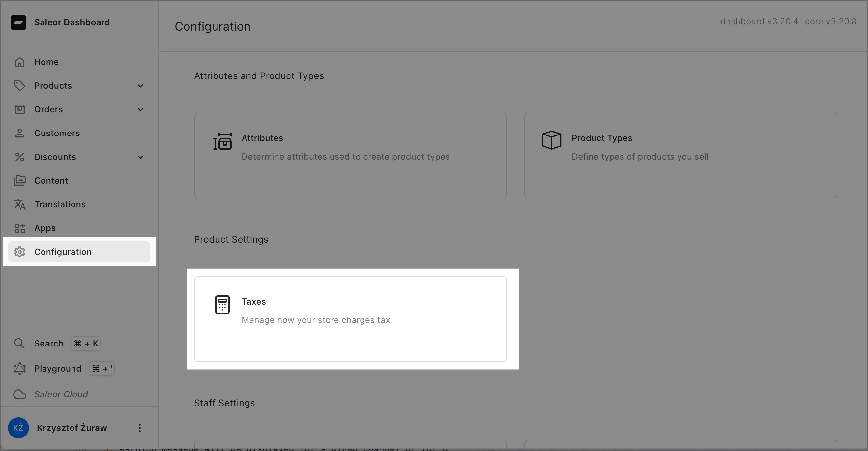The width and height of the screenshot is (868, 451).
Task: Click the Playground icon
Action: click(x=19, y=369)
